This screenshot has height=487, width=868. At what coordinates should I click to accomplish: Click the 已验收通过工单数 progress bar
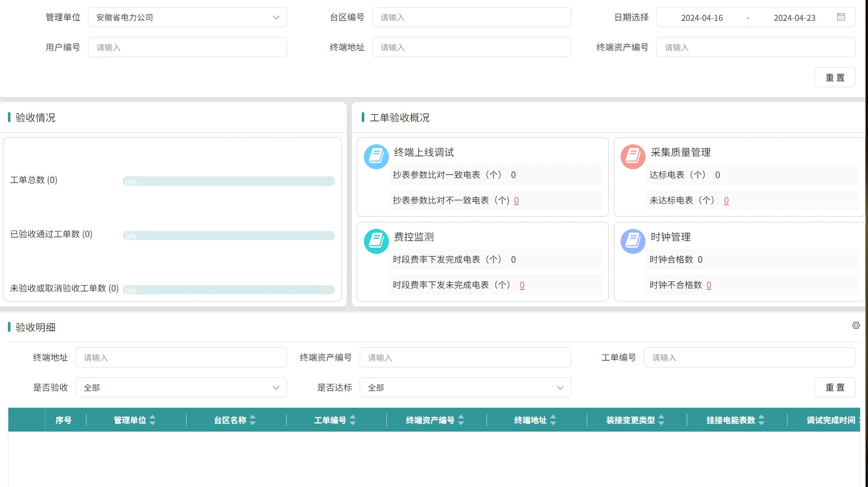point(229,236)
